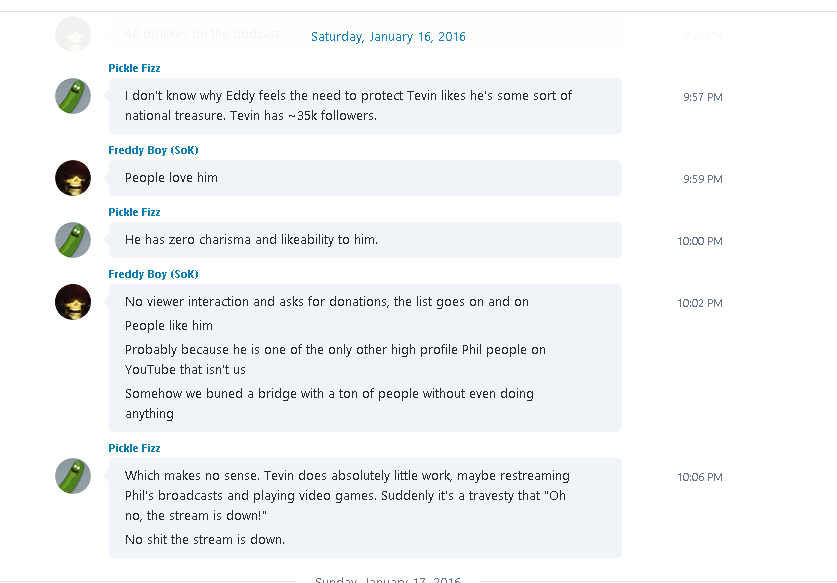Click Freddy Boy (SoK) name above viewer interaction message
This screenshot has height=583, width=837.
coord(153,274)
